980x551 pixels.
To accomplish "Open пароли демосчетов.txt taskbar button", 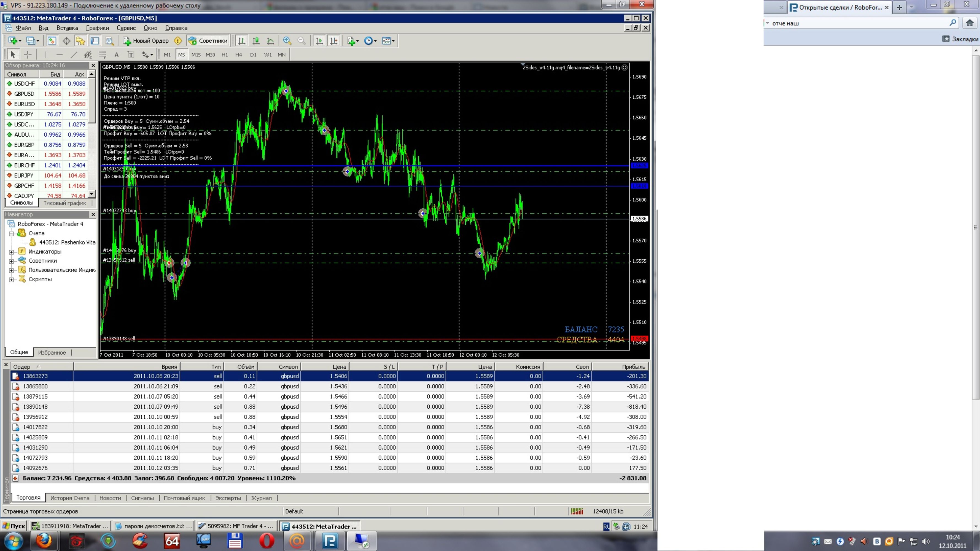I will (154, 526).
